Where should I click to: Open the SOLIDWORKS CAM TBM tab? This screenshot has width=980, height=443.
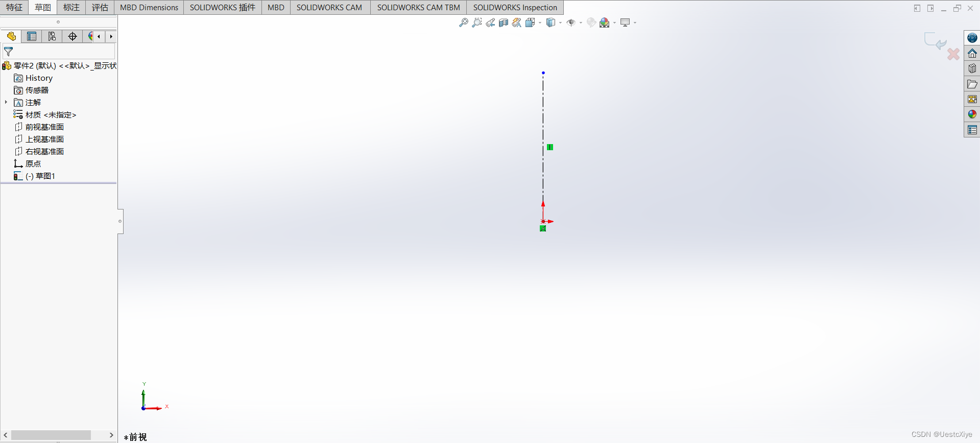[419, 7]
